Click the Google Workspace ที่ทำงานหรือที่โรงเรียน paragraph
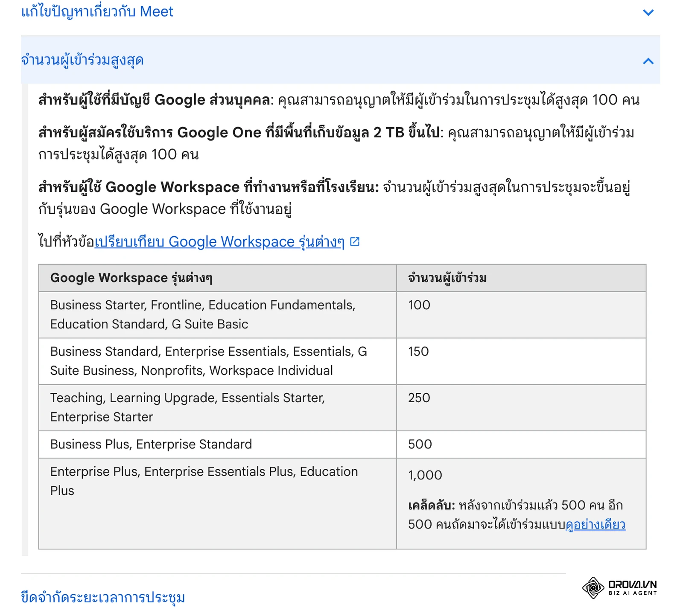The height and width of the screenshot is (616, 683). tap(335, 198)
